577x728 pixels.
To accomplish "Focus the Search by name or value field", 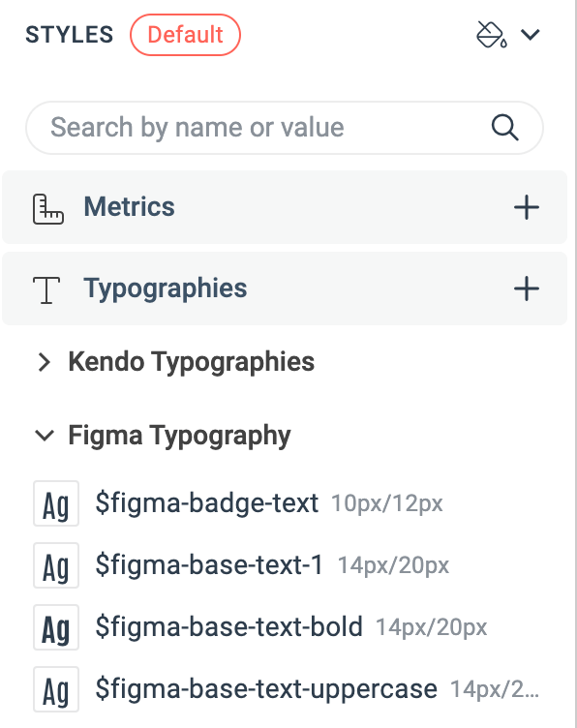I will [x=285, y=128].
